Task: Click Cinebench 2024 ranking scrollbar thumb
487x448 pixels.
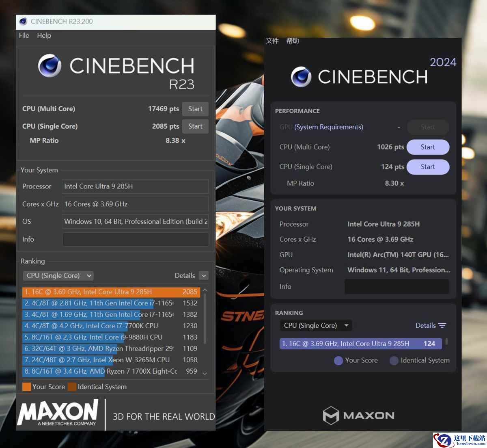Action: tap(447, 342)
